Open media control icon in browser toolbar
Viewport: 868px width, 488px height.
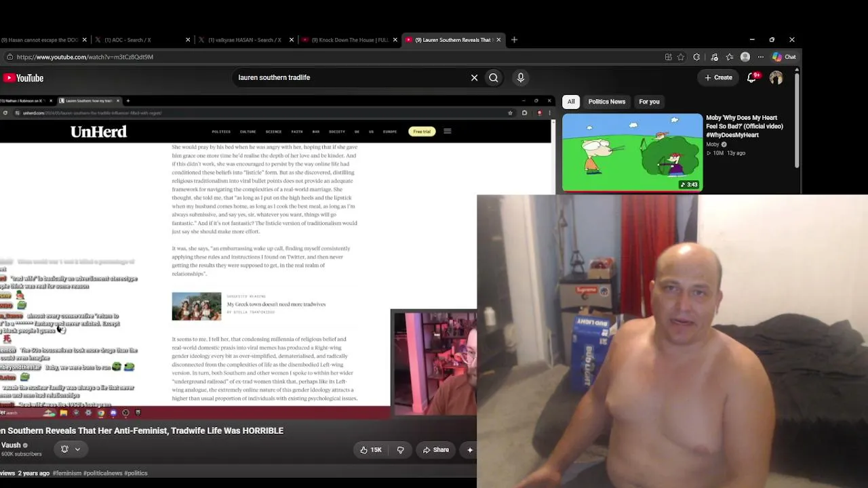(x=714, y=57)
